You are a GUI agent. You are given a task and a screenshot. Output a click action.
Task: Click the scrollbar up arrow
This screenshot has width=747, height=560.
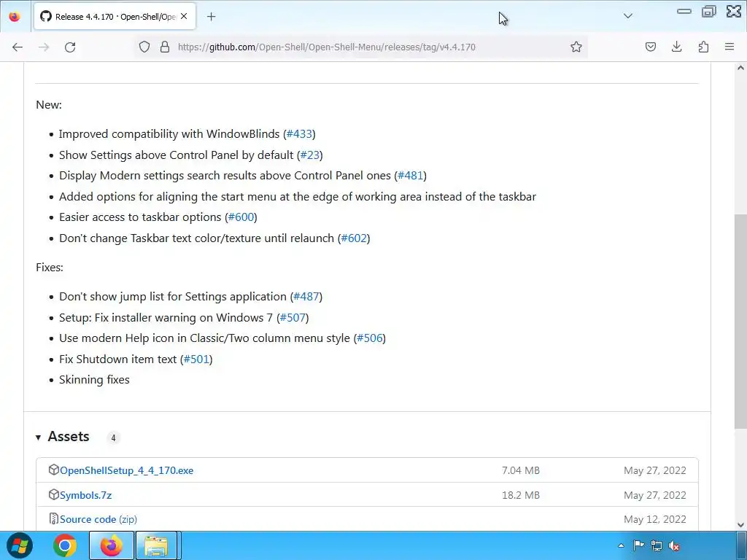click(740, 68)
